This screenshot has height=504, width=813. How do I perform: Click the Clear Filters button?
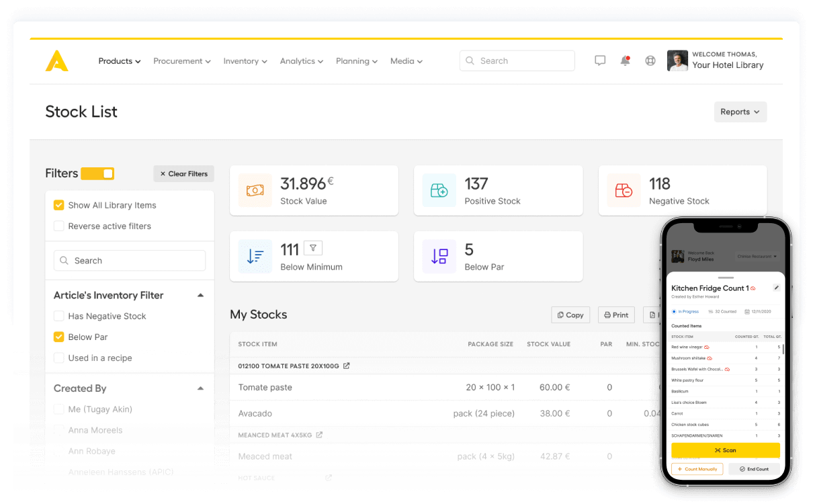(183, 173)
